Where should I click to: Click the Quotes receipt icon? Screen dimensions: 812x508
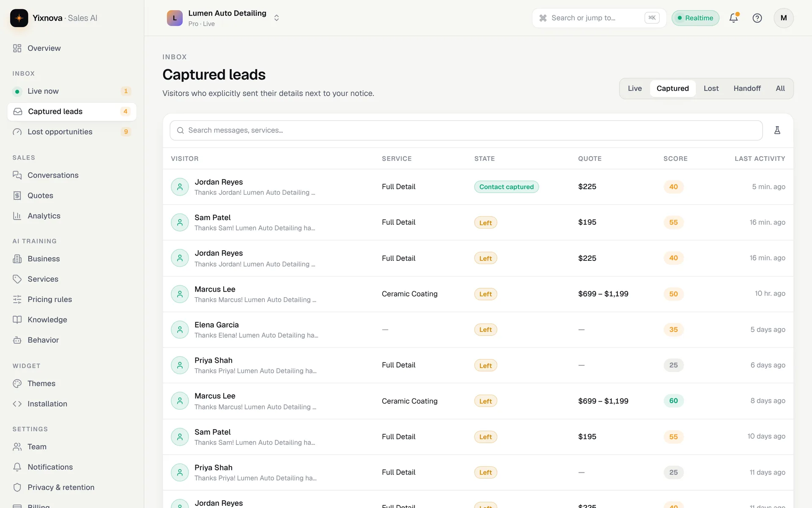[x=17, y=196]
